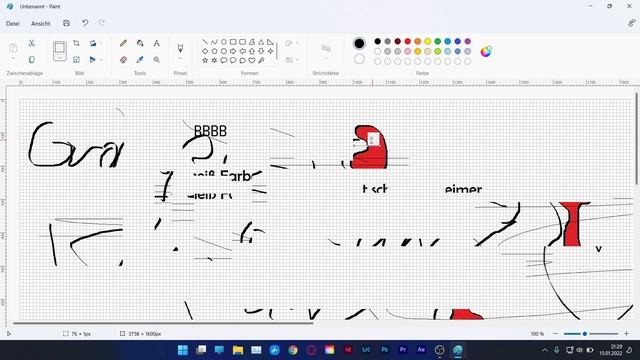Open Photoshop from the taskbar
640x360 pixels.
384,350
